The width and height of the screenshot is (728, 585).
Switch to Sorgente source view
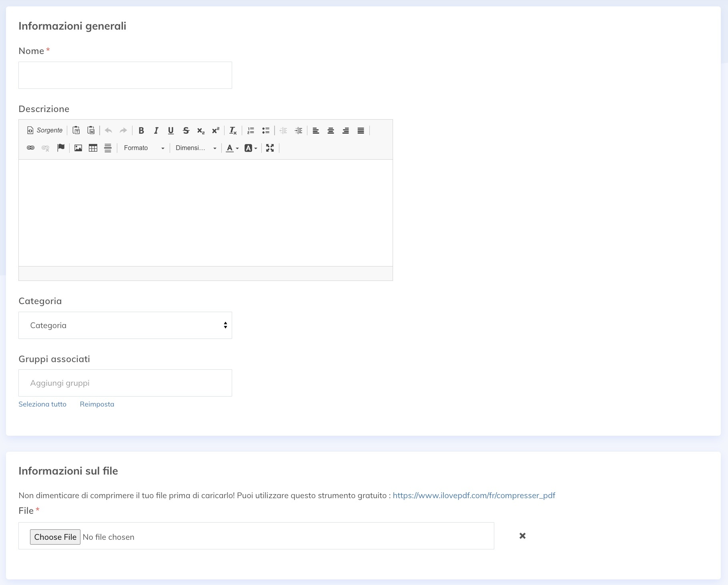(x=45, y=130)
